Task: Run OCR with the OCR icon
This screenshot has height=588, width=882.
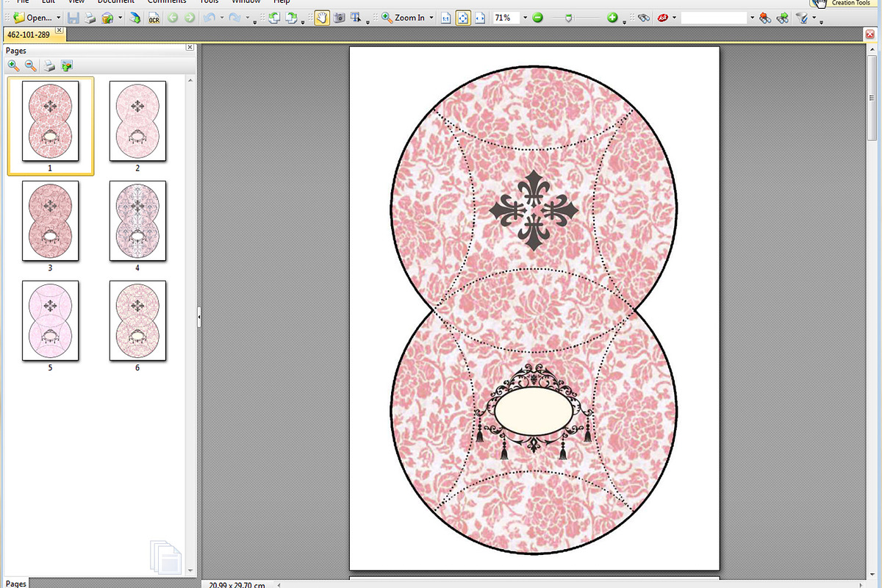Action: point(154,18)
